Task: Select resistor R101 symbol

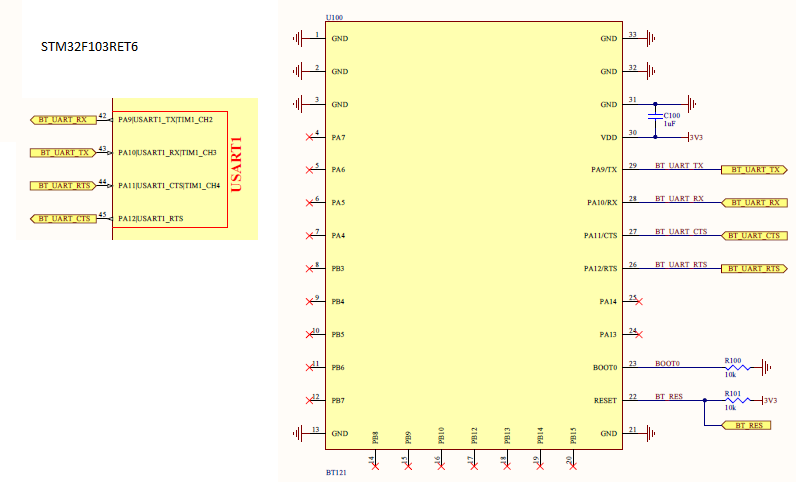Action: point(737,401)
